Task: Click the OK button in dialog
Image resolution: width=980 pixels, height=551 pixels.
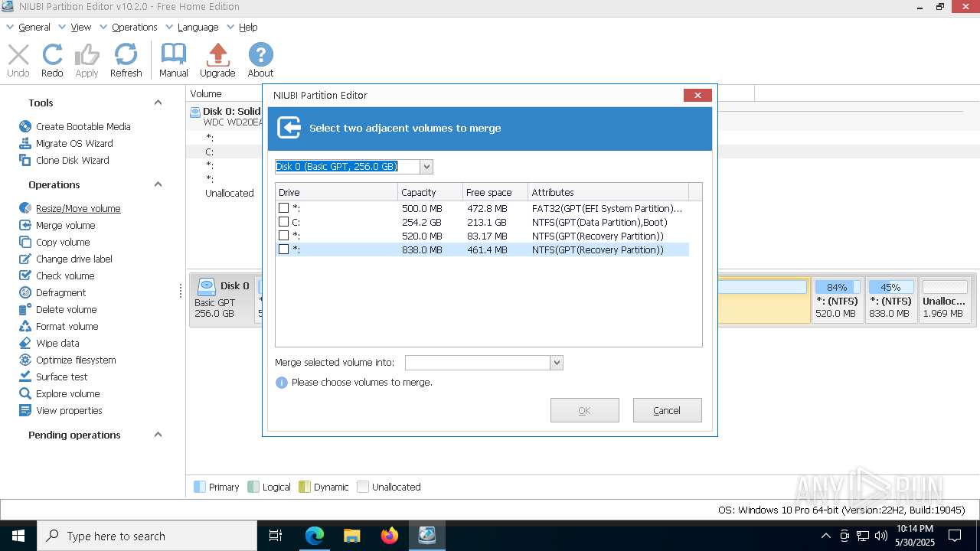Action: pos(584,410)
